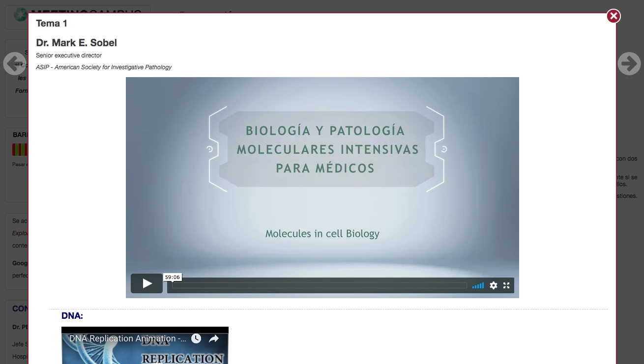Select the DNA: section heading
The width and height of the screenshot is (644, 364).
(x=72, y=316)
